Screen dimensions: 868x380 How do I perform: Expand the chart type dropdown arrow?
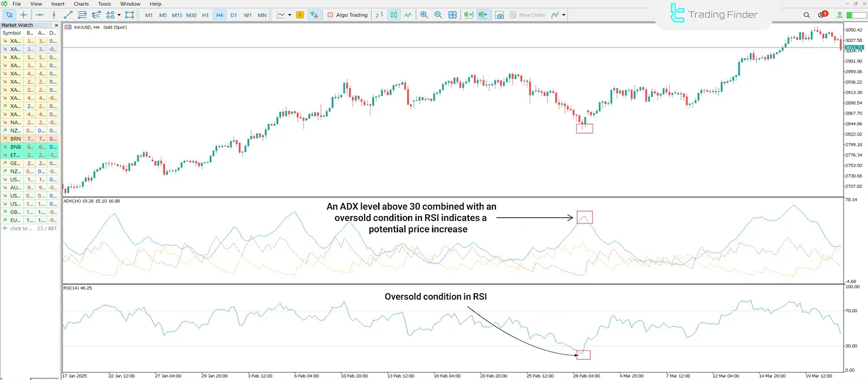pyautogui.click(x=289, y=15)
